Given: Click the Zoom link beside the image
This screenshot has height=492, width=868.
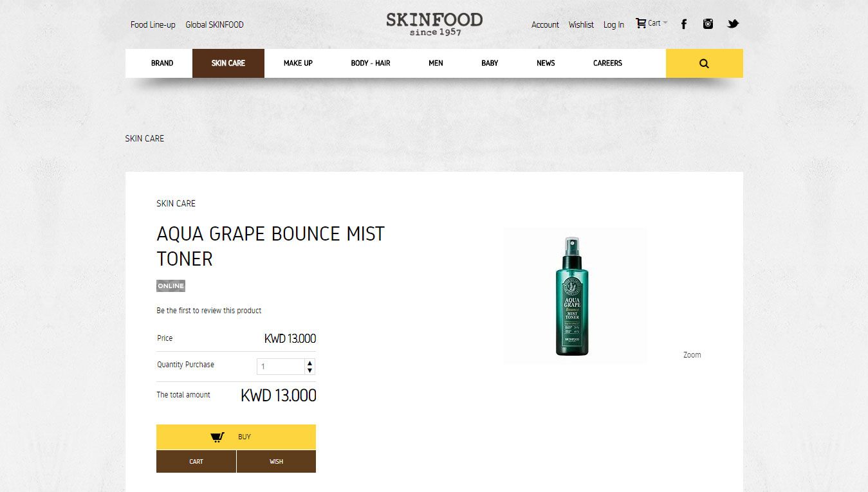Looking at the screenshot, I should pos(692,355).
